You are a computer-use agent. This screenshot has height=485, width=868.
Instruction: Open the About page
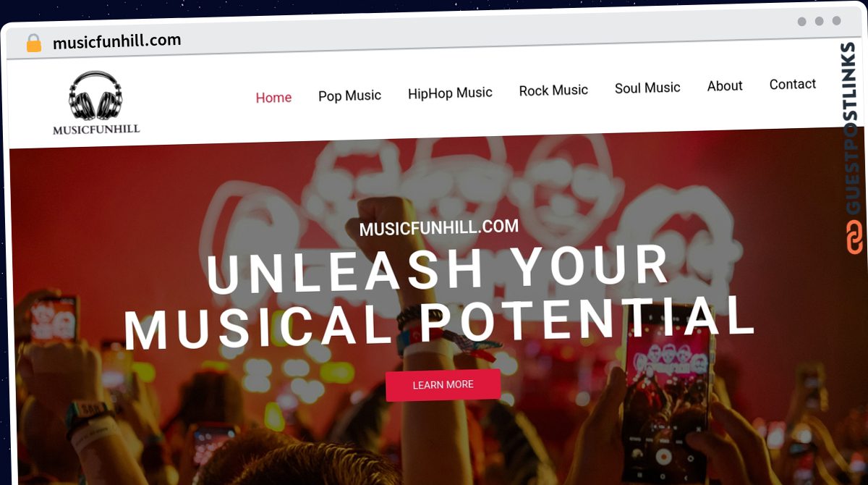[725, 85]
